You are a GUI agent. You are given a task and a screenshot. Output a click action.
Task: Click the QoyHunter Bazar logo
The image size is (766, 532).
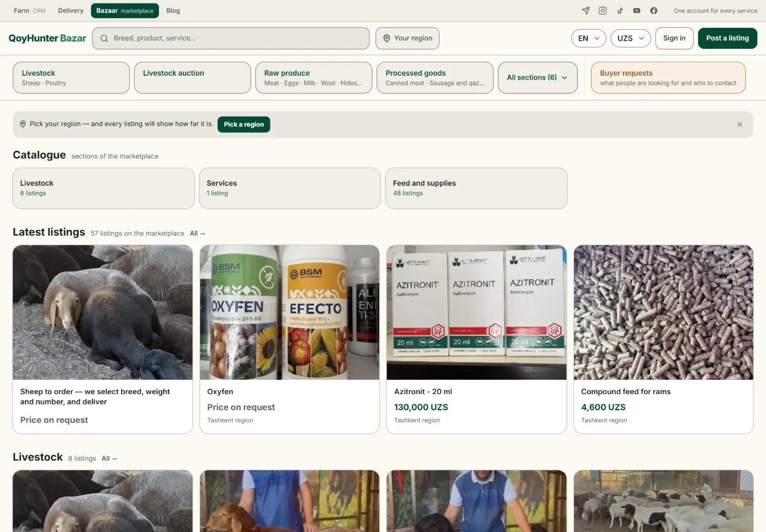pos(47,38)
